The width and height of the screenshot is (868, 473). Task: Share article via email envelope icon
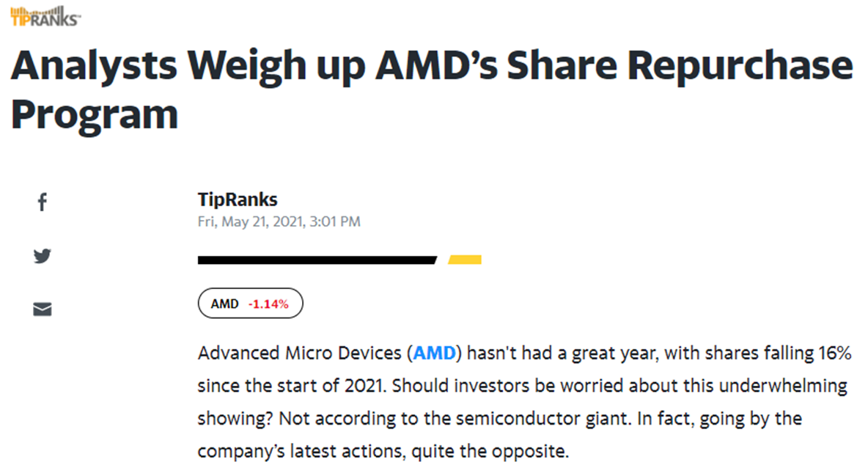42,309
